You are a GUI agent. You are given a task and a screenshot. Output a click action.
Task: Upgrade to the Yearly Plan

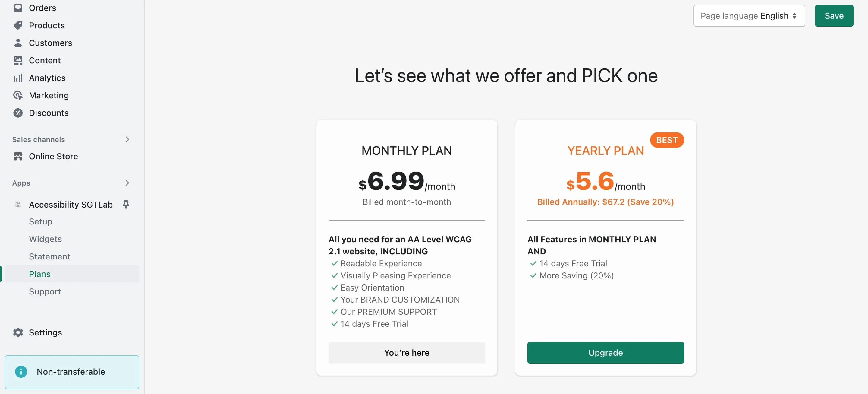605,352
